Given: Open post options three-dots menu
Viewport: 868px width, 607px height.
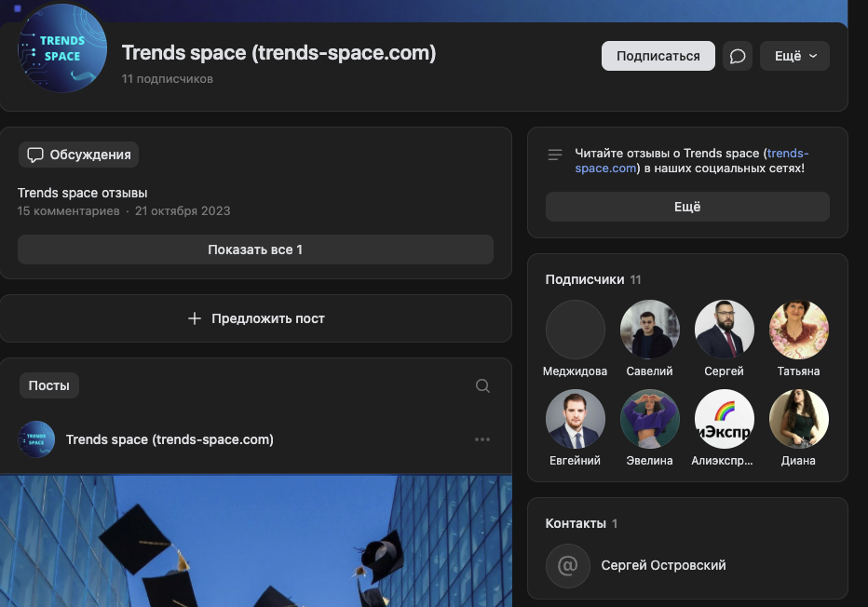Looking at the screenshot, I should [x=482, y=439].
